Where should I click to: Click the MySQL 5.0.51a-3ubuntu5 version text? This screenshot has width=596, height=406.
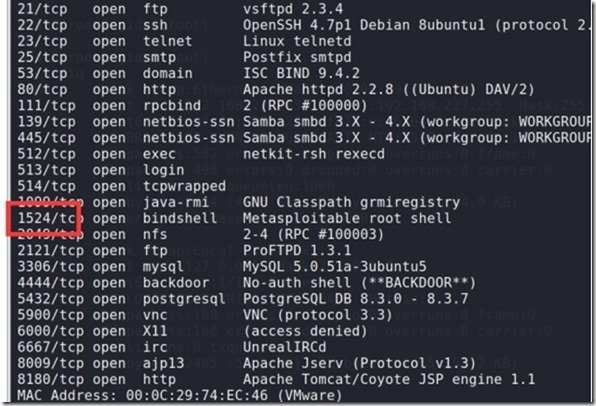coord(335,267)
